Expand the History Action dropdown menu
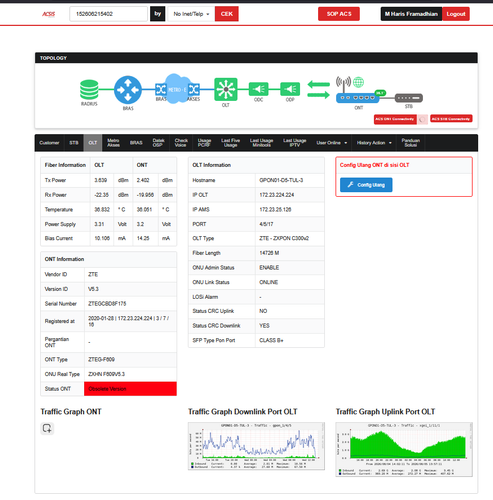This screenshot has height=500, width=493. coord(374,143)
